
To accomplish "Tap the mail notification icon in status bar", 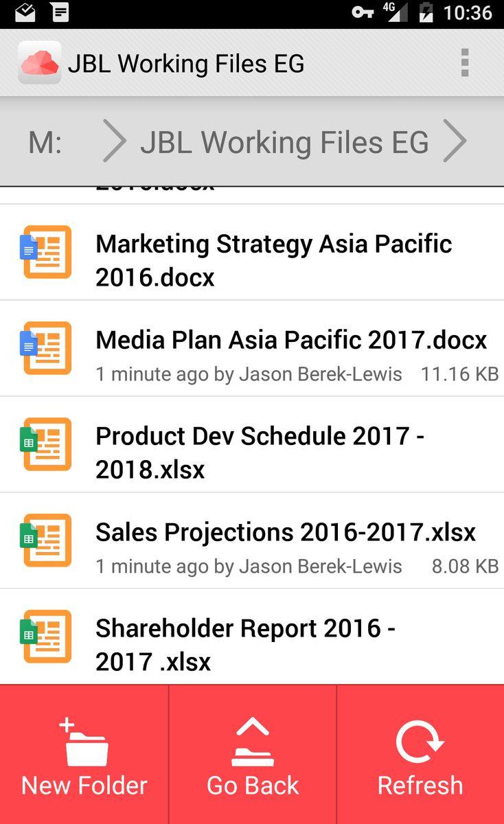I will click(25, 12).
